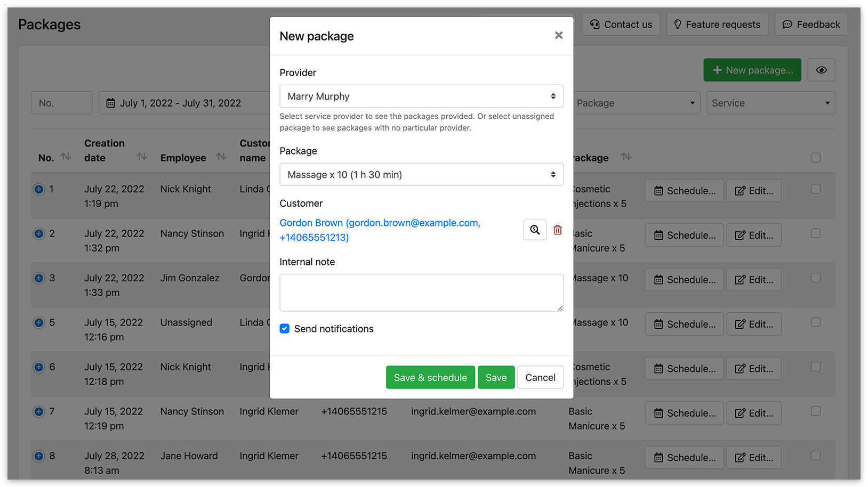Click the customer search magnifier icon

click(535, 230)
